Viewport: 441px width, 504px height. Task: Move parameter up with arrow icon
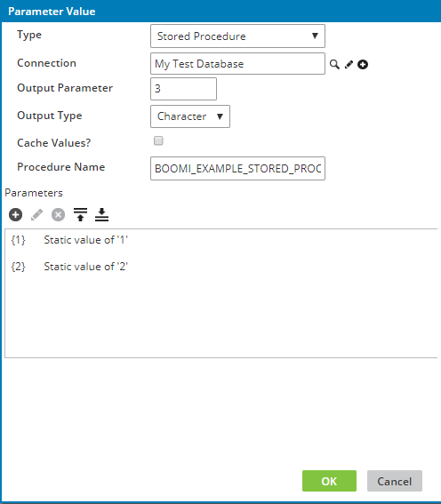80,215
